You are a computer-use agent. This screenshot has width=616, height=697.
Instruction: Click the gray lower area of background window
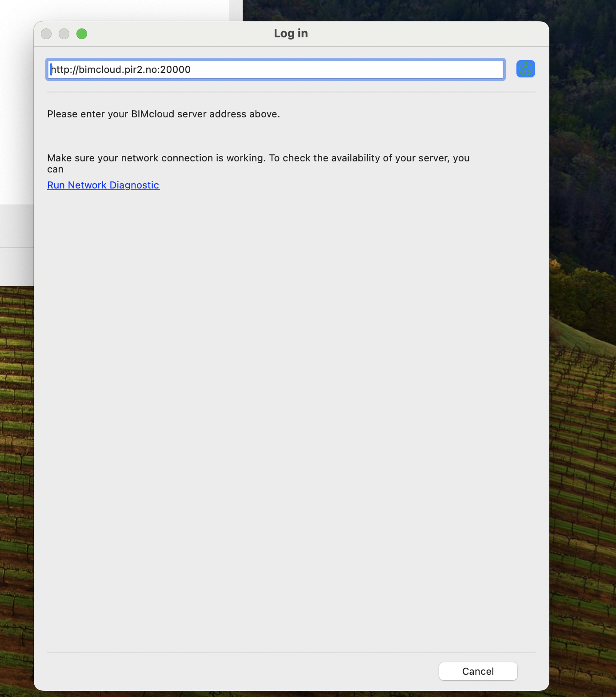tap(16, 267)
